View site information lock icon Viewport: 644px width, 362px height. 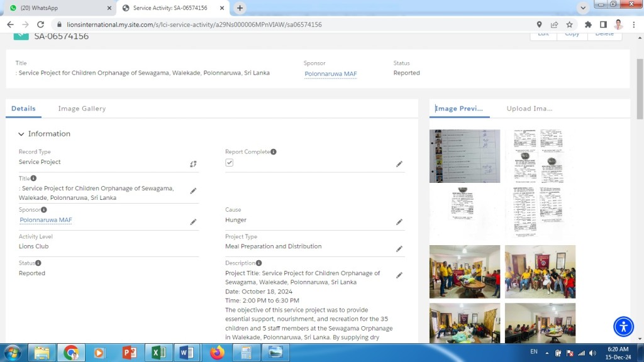(x=59, y=25)
